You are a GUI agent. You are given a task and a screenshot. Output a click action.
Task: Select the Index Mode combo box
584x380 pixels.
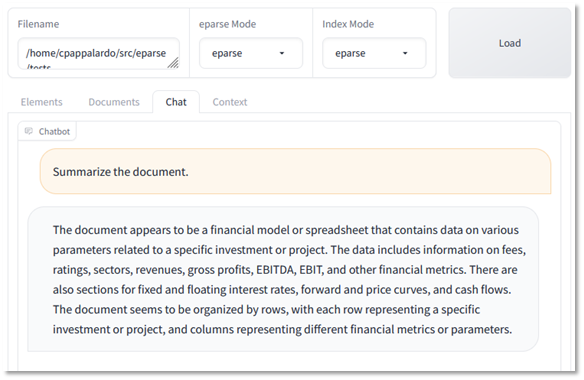pyautogui.click(x=374, y=53)
